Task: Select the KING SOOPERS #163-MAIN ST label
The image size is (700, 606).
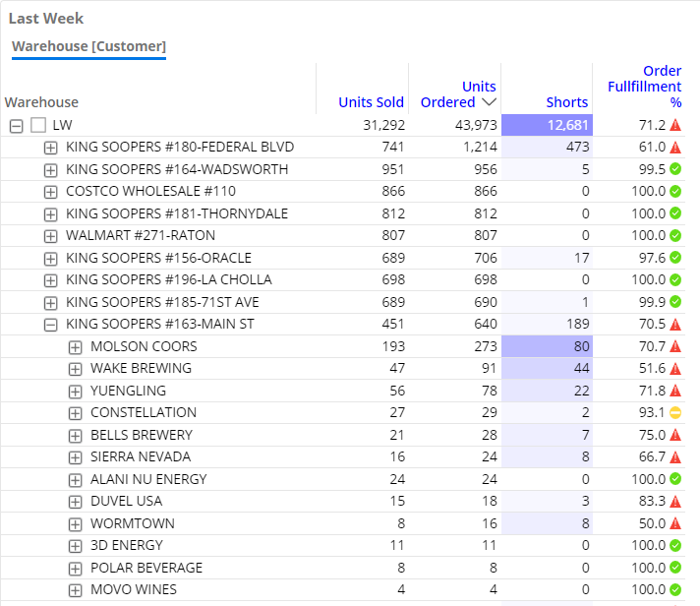Action: tap(160, 324)
